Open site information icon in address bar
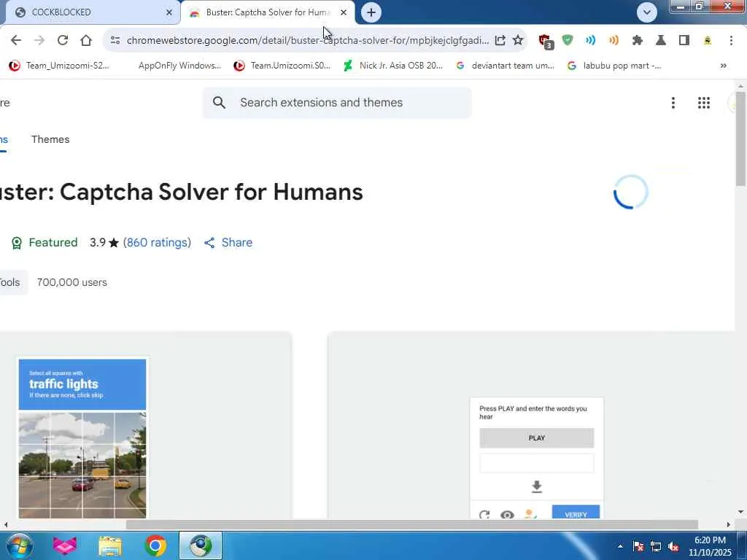The width and height of the screenshot is (747, 560). 115,41
